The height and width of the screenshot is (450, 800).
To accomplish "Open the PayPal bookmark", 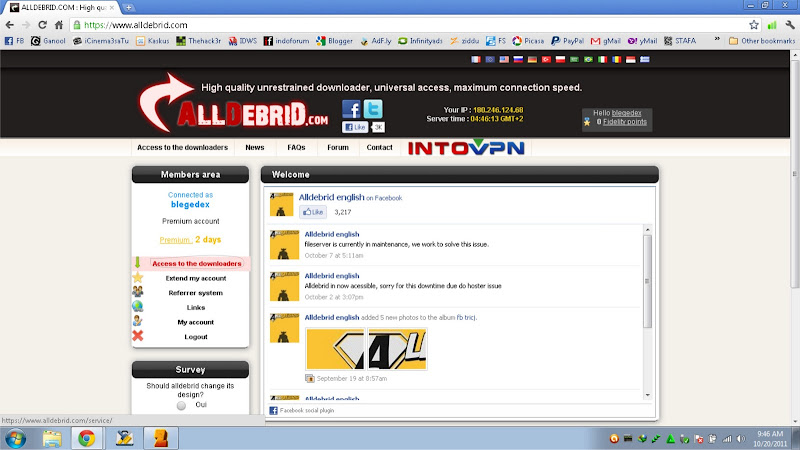I will point(567,41).
